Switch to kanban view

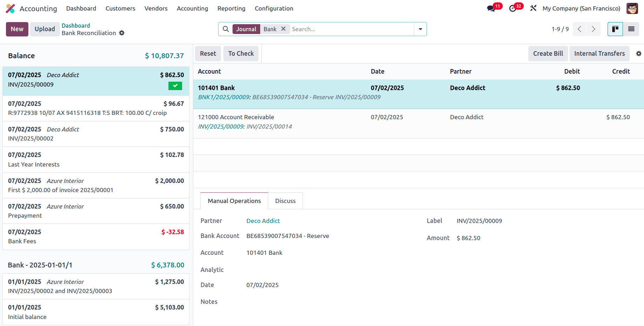[615, 29]
